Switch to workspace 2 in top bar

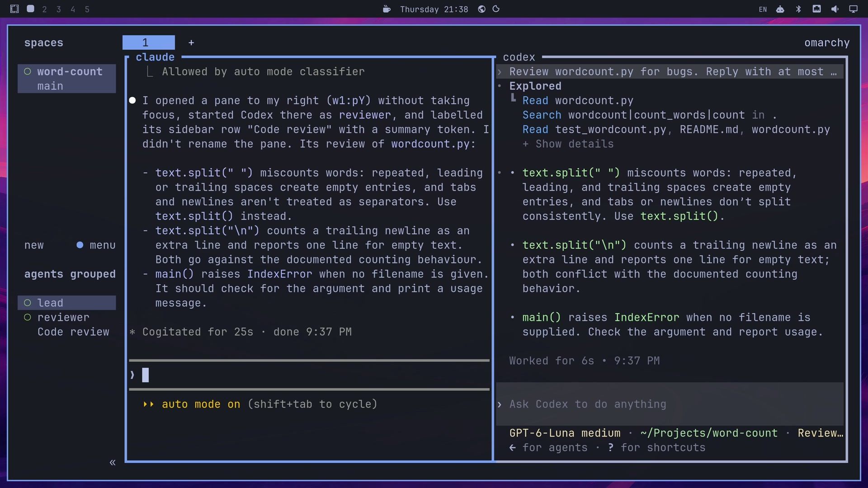44,9
